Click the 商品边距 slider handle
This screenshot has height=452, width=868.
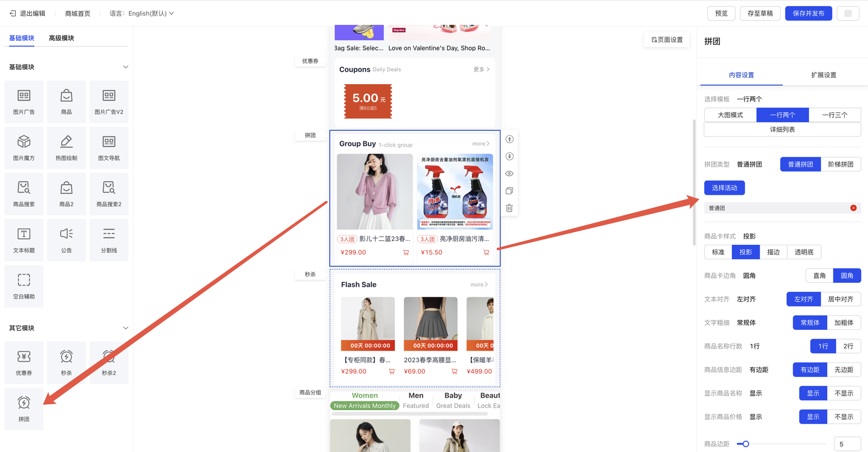[x=746, y=444]
